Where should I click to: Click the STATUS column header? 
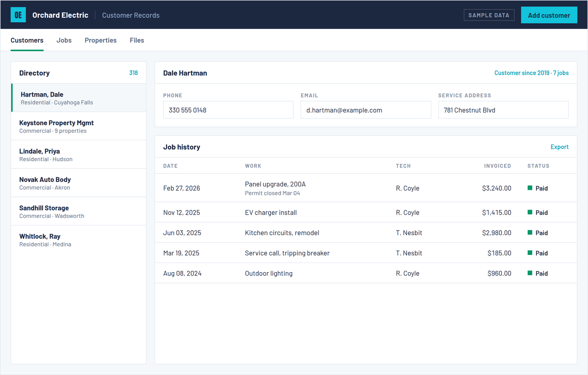tap(538, 166)
